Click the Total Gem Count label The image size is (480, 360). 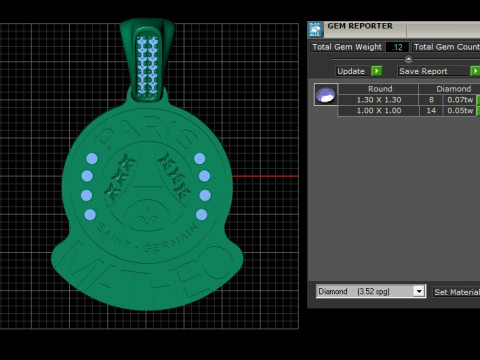447,47
